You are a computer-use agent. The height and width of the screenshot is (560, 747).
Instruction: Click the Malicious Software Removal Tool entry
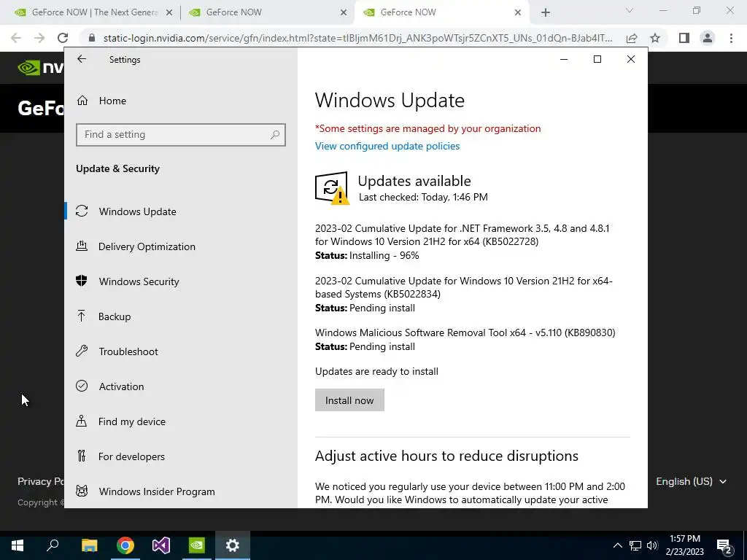[x=465, y=340]
